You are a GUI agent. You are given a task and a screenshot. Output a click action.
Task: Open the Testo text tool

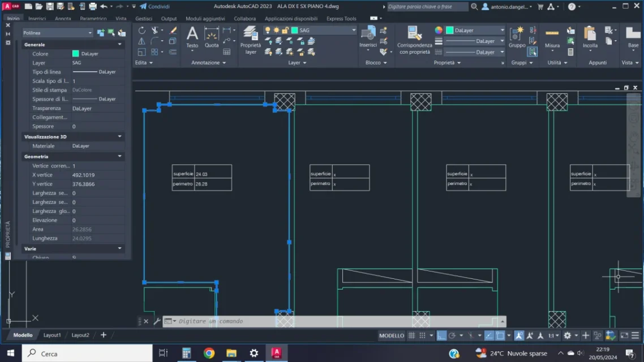tap(192, 37)
